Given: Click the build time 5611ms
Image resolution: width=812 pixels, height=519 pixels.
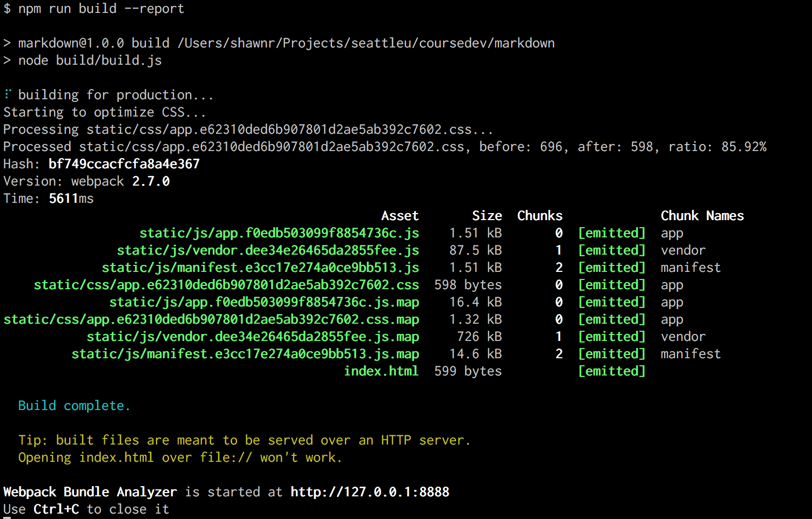Looking at the screenshot, I should 71,199.
